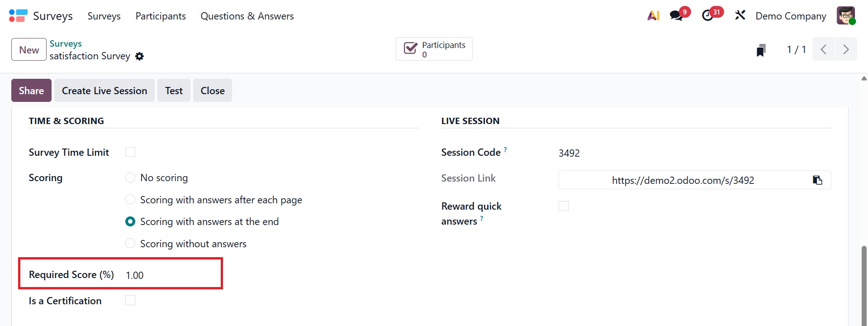The height and width of the screenshot is (326, 868).
Task: Select the No scoring radio option
Action: (x=130, y=177)
